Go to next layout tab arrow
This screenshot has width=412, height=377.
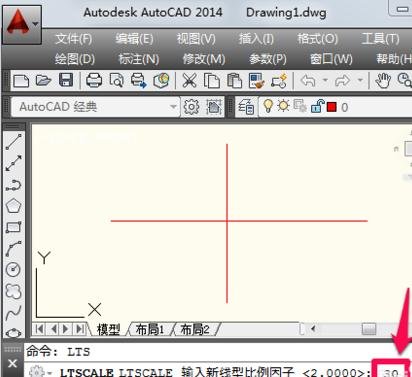click(x=66, y=329)
